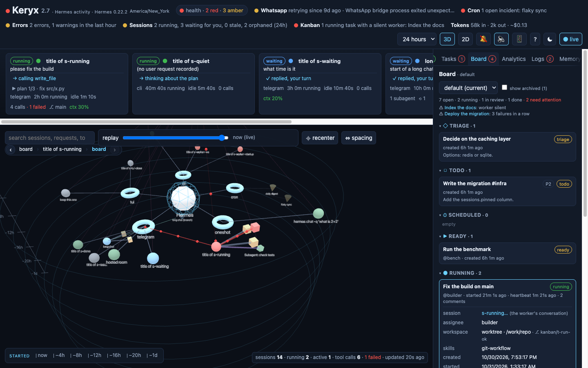Go back with breadcrumb left chevron
The height and width of the screenshot is (368, 588).
coord(11,150)
